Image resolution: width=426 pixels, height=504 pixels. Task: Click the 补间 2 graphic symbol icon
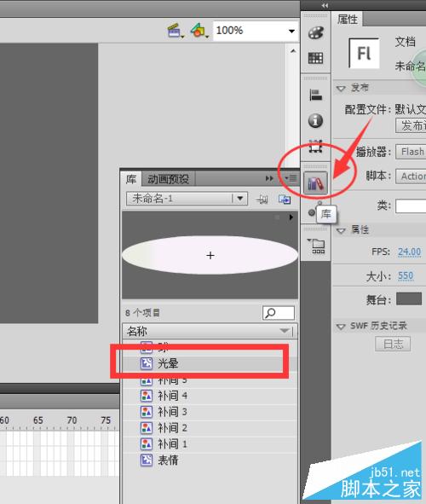(x=147, y=428)
